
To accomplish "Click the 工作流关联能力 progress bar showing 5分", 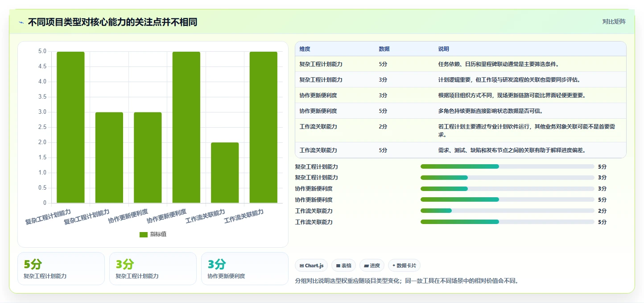I will (507, 222).
